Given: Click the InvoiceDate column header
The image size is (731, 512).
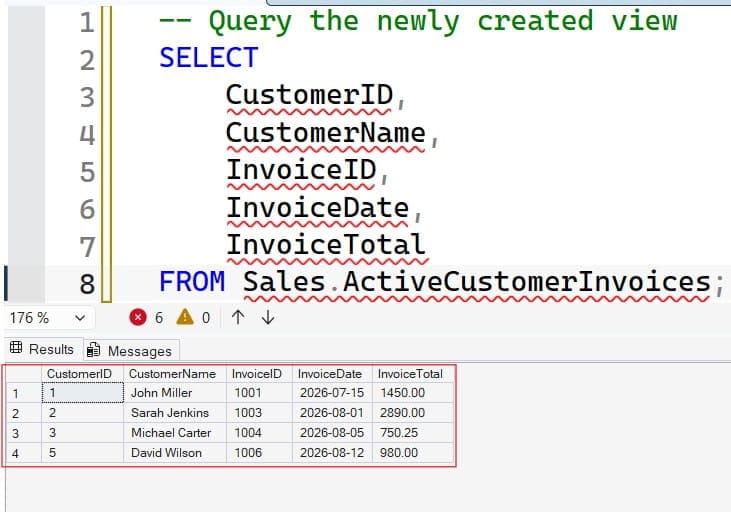Looking at the screenshot, I should (x=332, y=374).
